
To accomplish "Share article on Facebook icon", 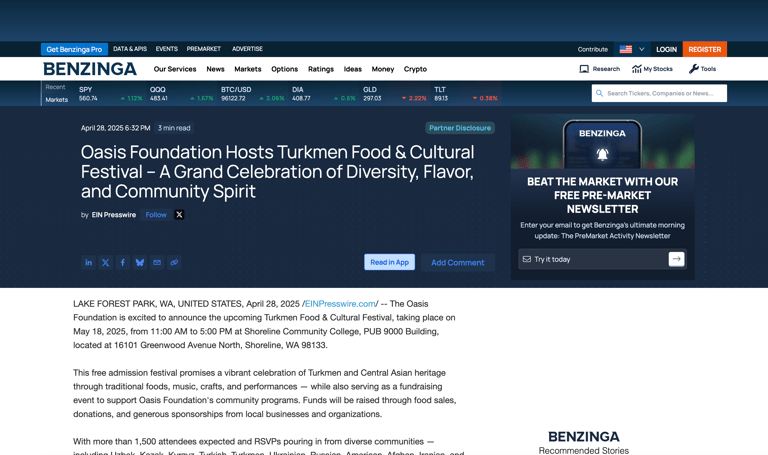I will pos(123,263).
